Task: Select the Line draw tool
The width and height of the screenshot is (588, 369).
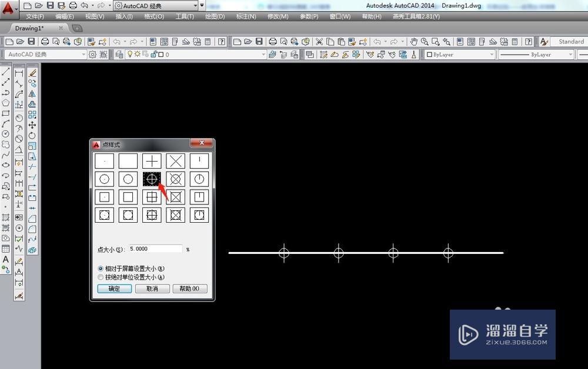Action: click(x=6, y=72)
